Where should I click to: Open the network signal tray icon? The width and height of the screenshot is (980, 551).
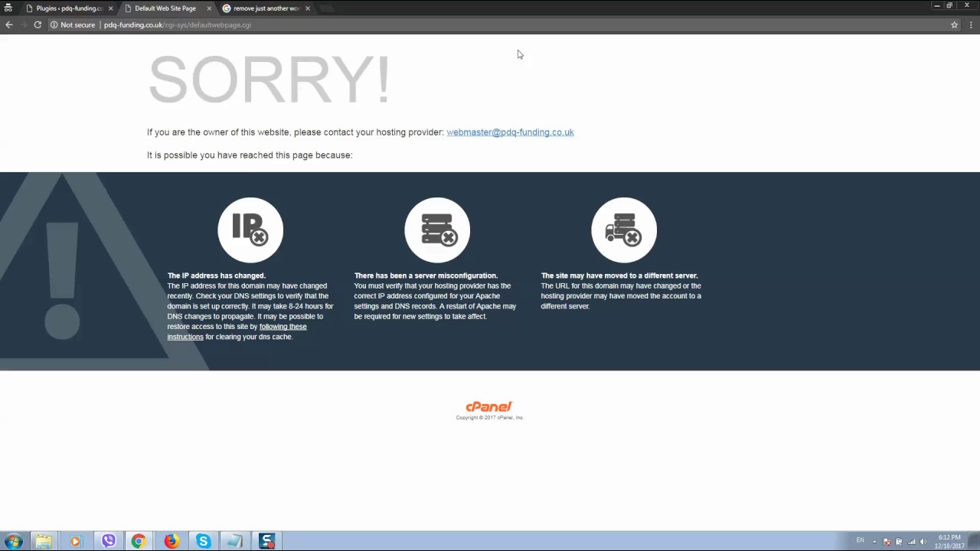pos(911,542)
